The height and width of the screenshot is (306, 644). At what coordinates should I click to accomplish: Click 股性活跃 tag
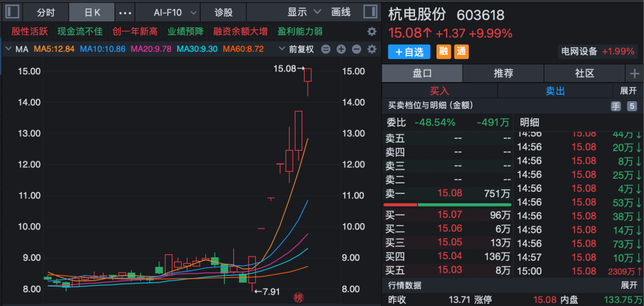(x=30, y=32)
